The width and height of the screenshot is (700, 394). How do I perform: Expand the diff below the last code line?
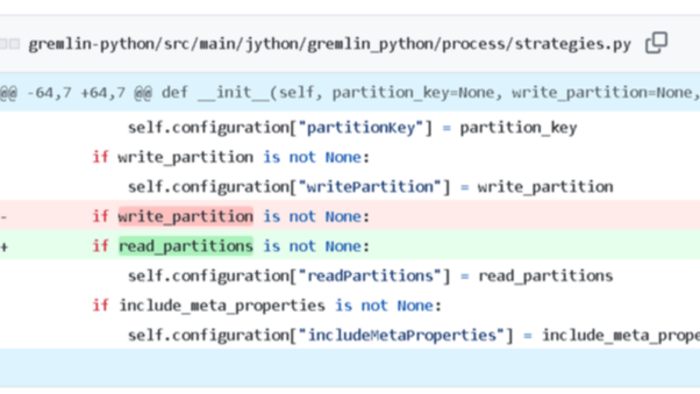pos(350,367)
